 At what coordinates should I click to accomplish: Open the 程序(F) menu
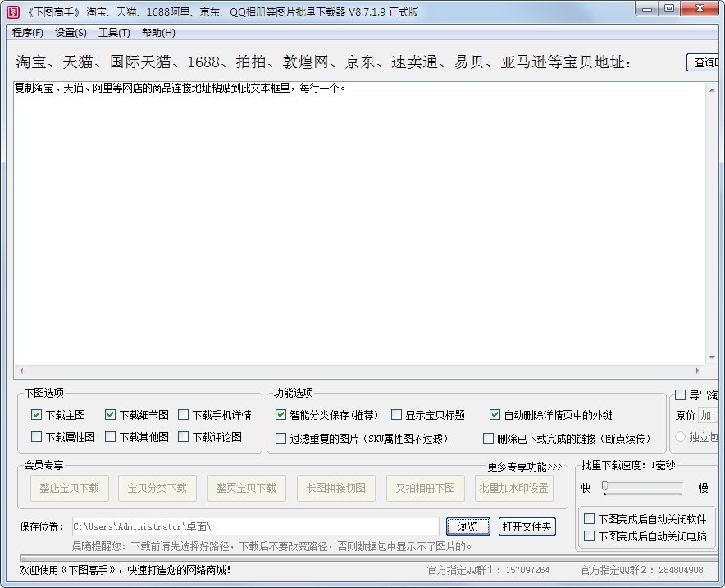tap(28, 33)
